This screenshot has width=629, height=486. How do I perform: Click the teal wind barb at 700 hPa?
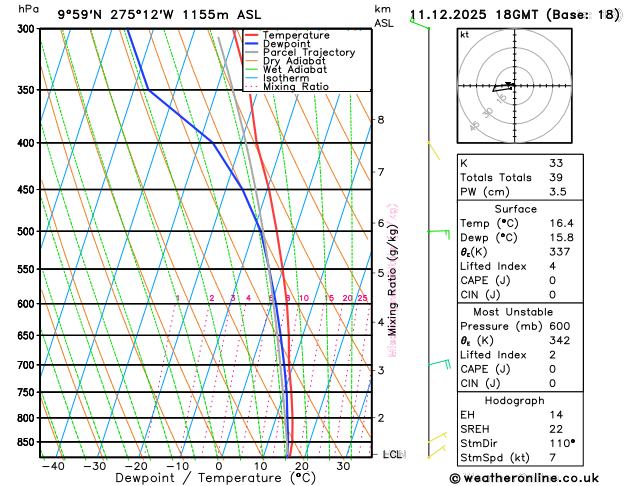click(x=439, y=363)
